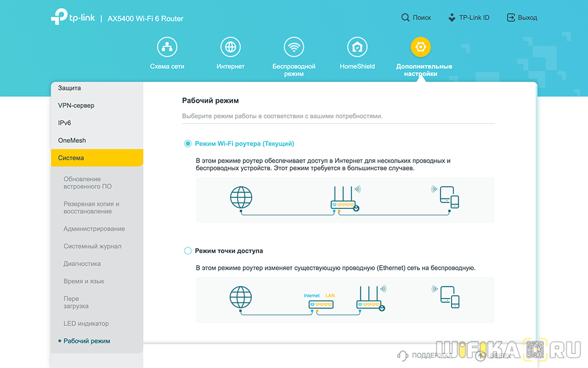Image resolution: width=588 pixels, height=368 pixels.
Task: Click the access point mode diagram
Action: coord(345,300)
